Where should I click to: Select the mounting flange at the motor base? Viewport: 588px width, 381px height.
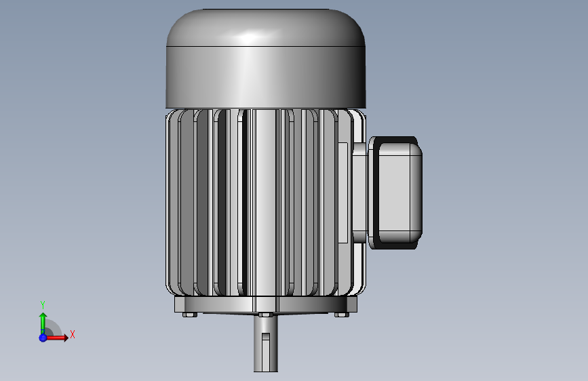tap(266, 304)
